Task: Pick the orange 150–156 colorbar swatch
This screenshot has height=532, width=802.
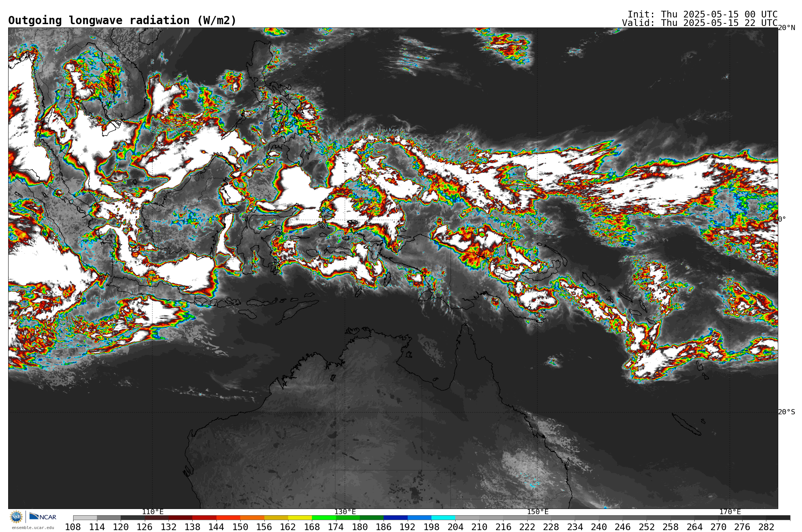Action: click(x=252, y=518)
